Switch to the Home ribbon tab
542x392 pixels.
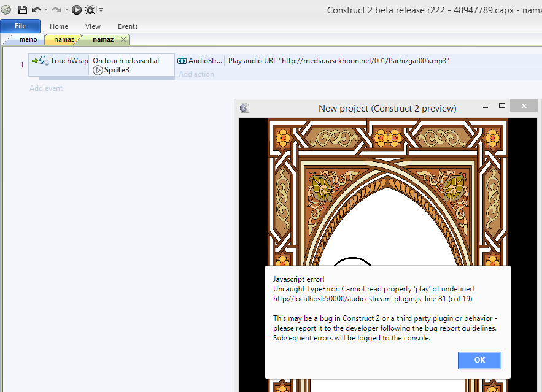pos(59,26)
